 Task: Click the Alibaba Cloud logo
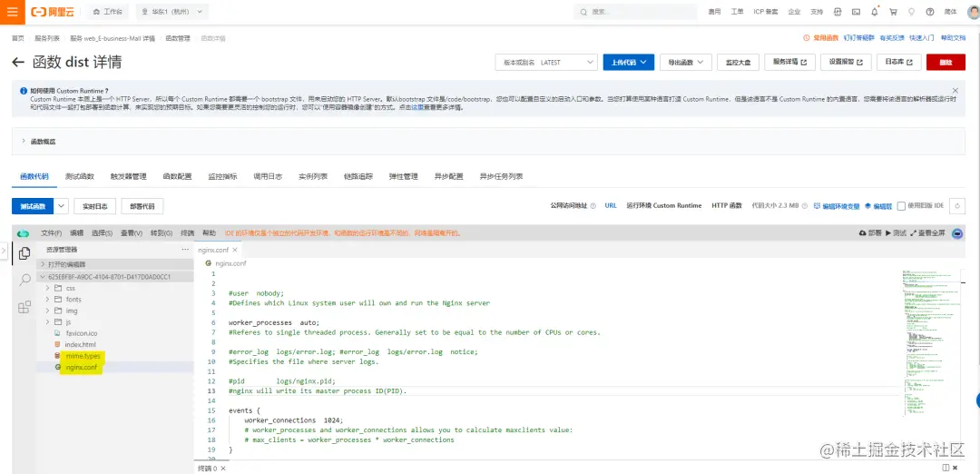coord(54,12)
